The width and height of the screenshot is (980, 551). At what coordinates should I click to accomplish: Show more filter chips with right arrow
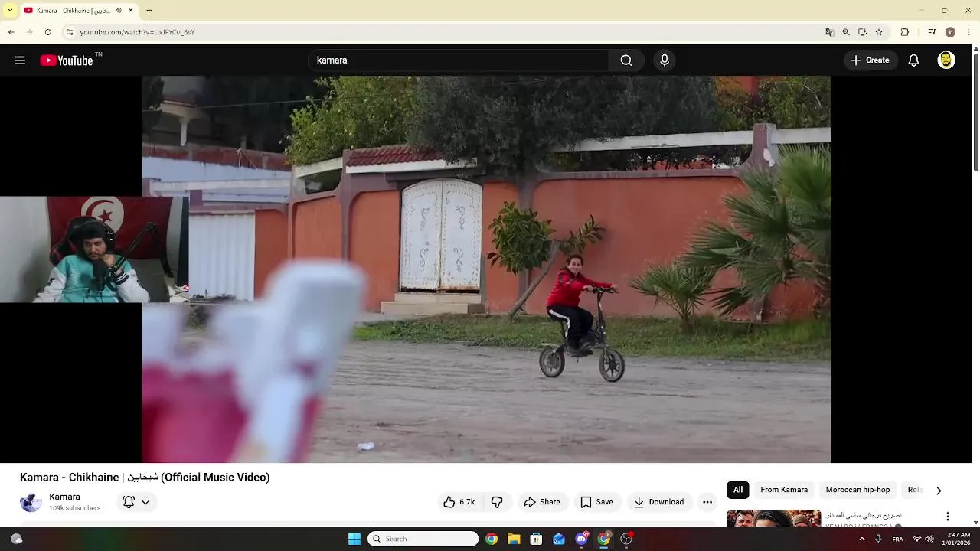(x=939, y=491)
